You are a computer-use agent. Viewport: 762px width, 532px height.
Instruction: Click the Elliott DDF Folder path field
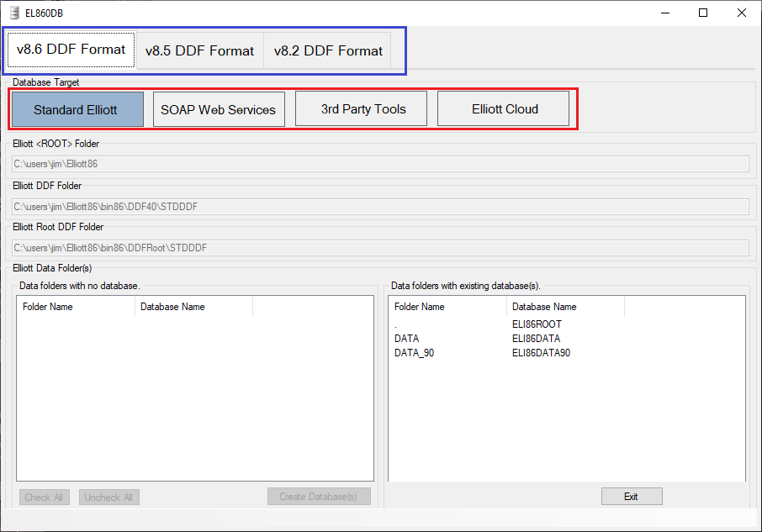click(x=380, y=206)
